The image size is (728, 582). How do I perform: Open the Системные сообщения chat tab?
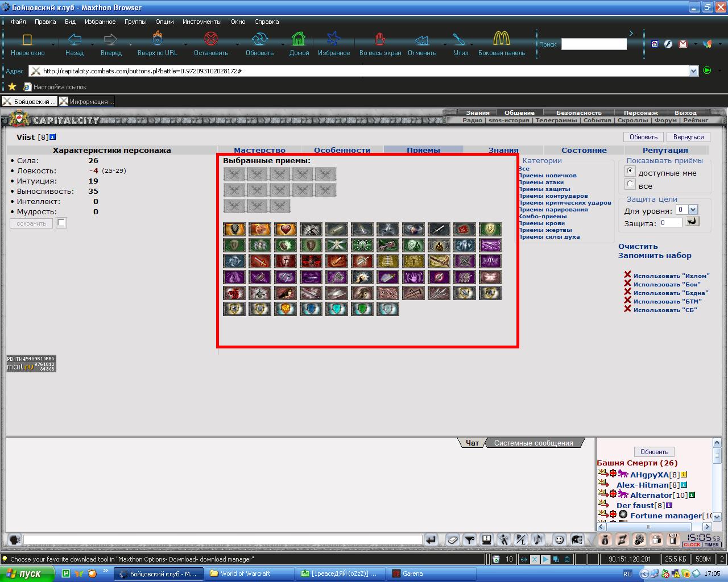tap(533, 443)
